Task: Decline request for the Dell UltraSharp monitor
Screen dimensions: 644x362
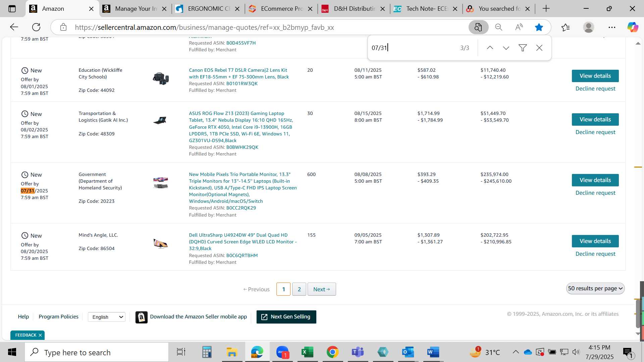Action: tap(595, 254)
